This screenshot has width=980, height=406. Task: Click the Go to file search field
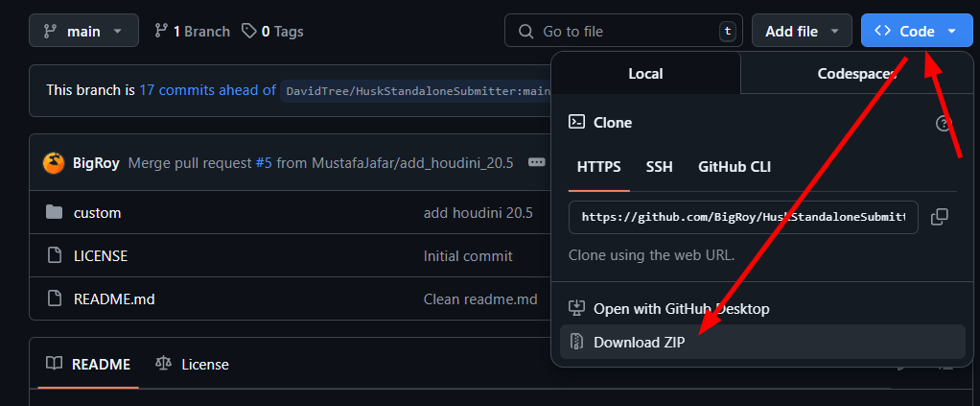[623, 31]
